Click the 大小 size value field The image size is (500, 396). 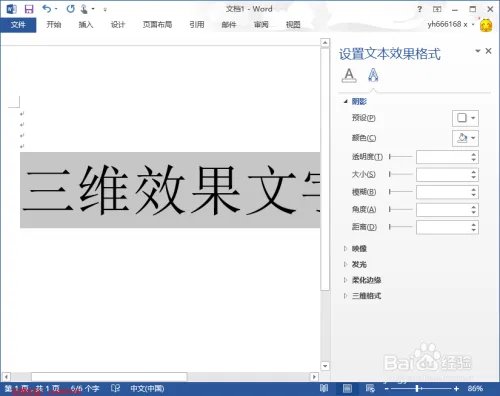click(x=443, y=175)
